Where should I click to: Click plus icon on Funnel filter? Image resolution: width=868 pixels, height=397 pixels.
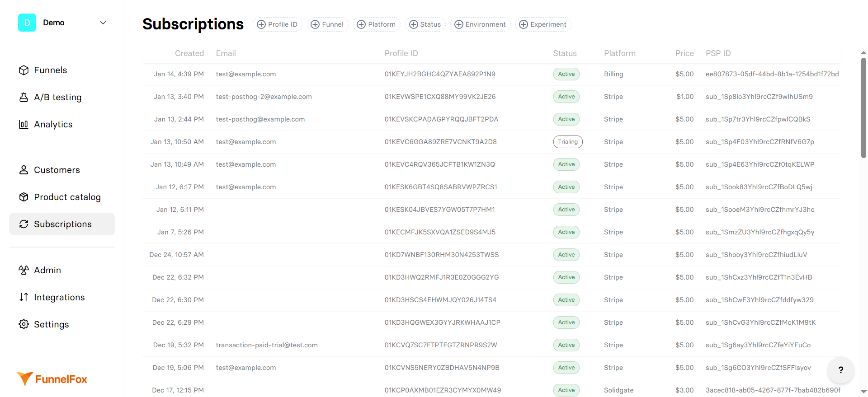(x=315, y=24)
